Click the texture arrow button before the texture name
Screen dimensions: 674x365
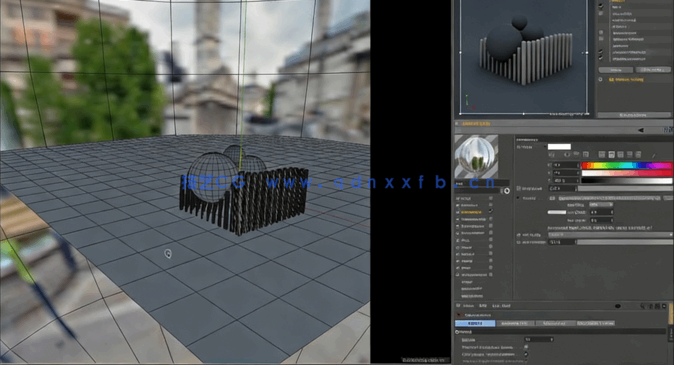(x=552, y=198)
